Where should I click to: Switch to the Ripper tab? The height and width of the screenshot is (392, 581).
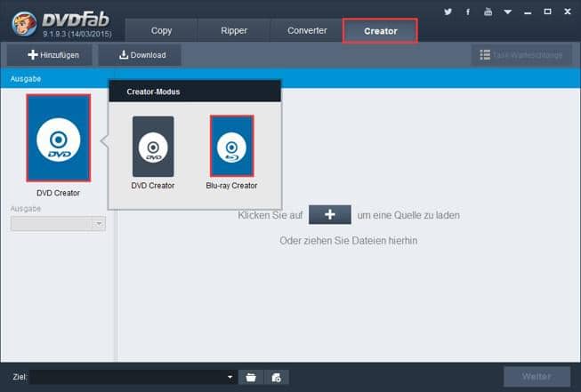click(x=234, y=30)
